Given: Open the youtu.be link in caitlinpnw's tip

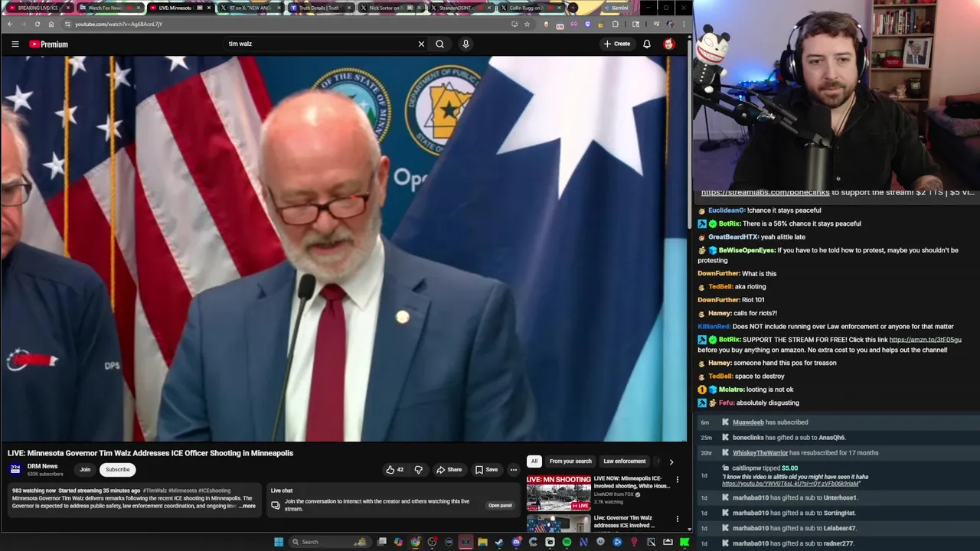Looking at the screenshot, I should pyautogui.click(x=790, y=484).
